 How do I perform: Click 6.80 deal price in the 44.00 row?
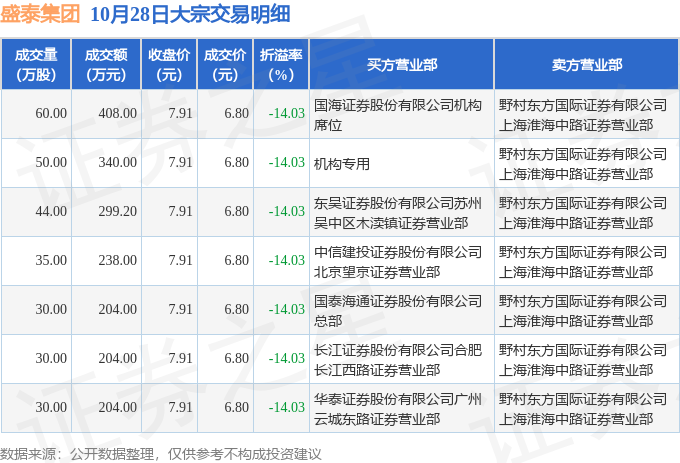point(236,212)
